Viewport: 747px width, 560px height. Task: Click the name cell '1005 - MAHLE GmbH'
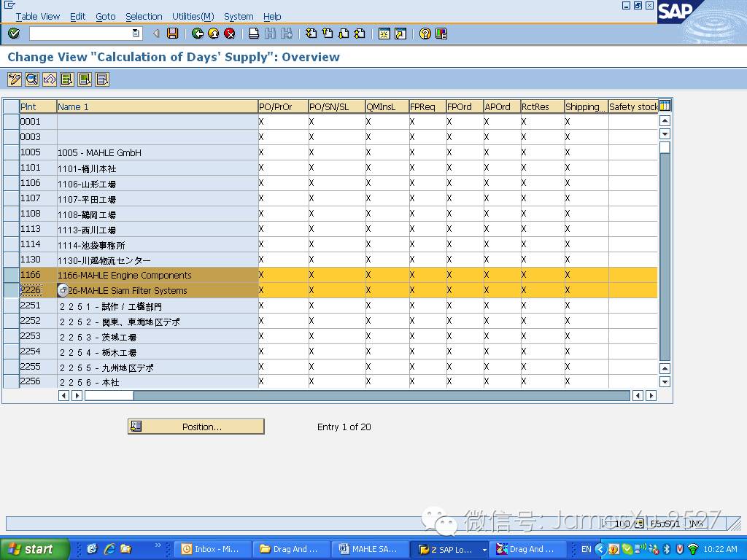(158, 152)
